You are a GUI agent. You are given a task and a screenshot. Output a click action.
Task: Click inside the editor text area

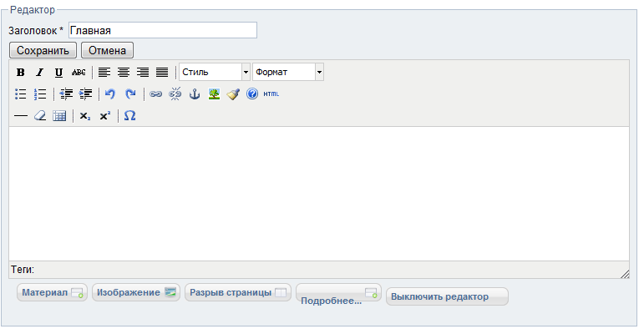point(319,194)
